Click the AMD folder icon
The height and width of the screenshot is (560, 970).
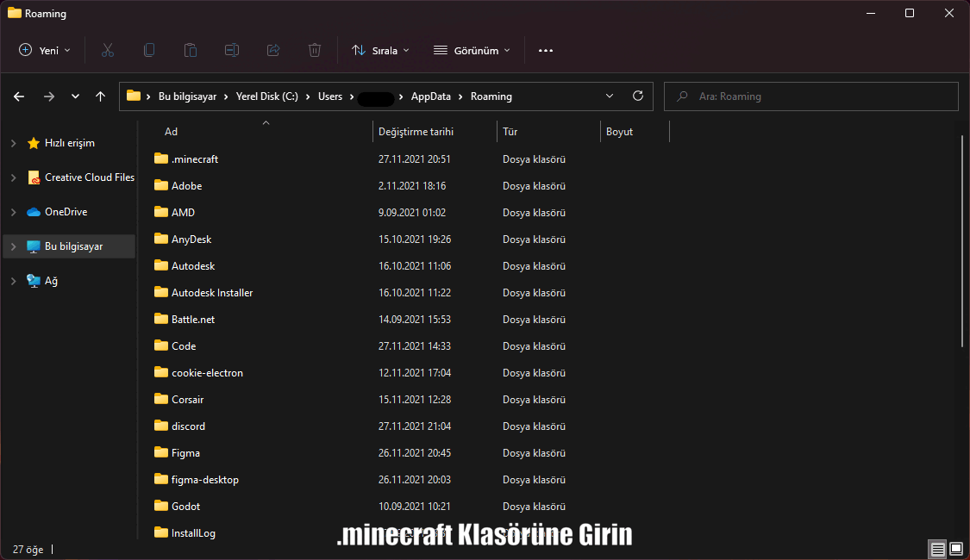pos(161,212)
